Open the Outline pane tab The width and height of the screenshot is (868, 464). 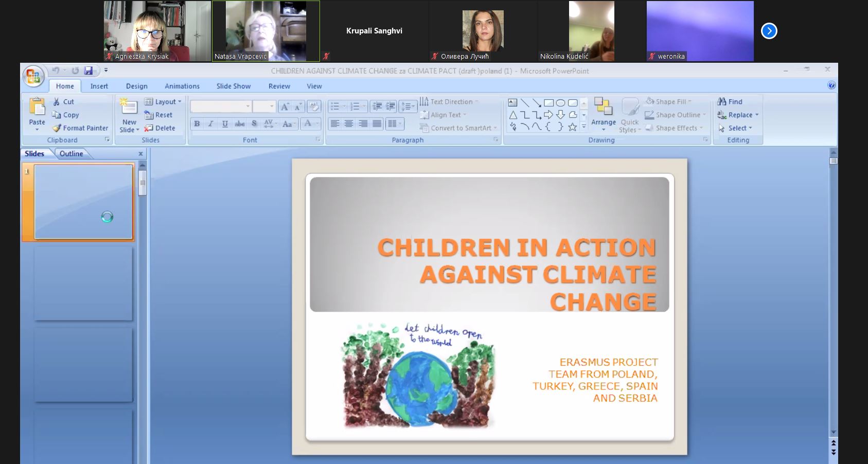pos(71,153)
